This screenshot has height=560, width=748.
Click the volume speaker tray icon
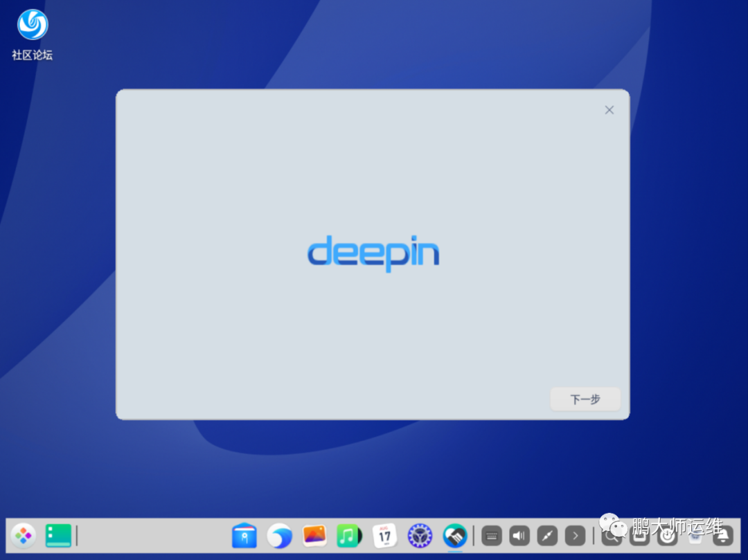[519, 536]
